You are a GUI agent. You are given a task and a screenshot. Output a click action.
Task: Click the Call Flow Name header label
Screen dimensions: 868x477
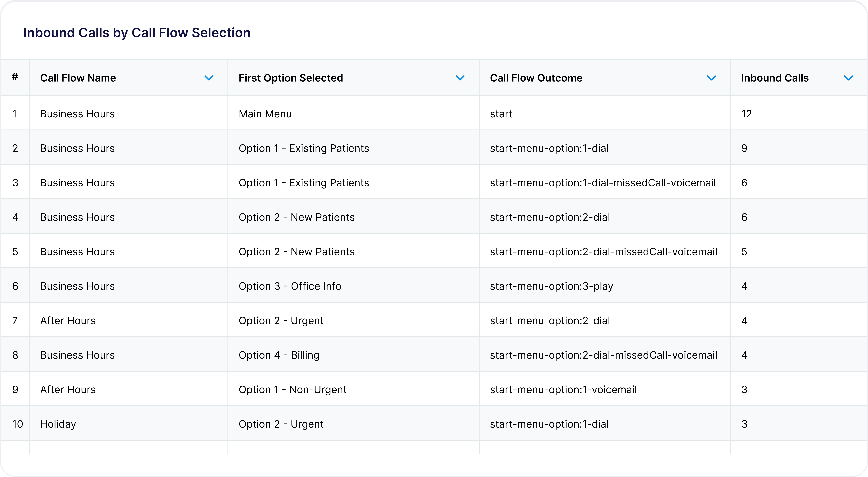[78, 78]
